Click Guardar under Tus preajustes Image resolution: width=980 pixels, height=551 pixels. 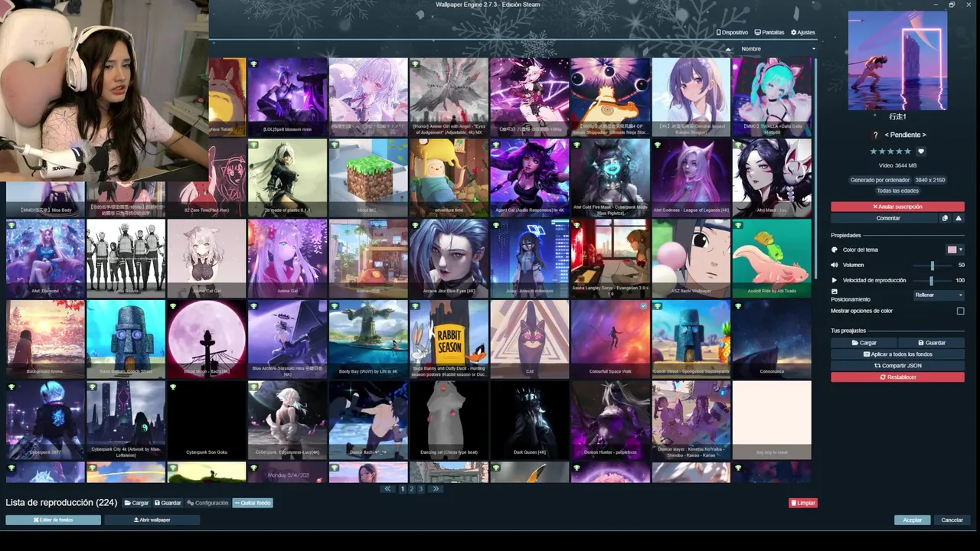[931, 343]
